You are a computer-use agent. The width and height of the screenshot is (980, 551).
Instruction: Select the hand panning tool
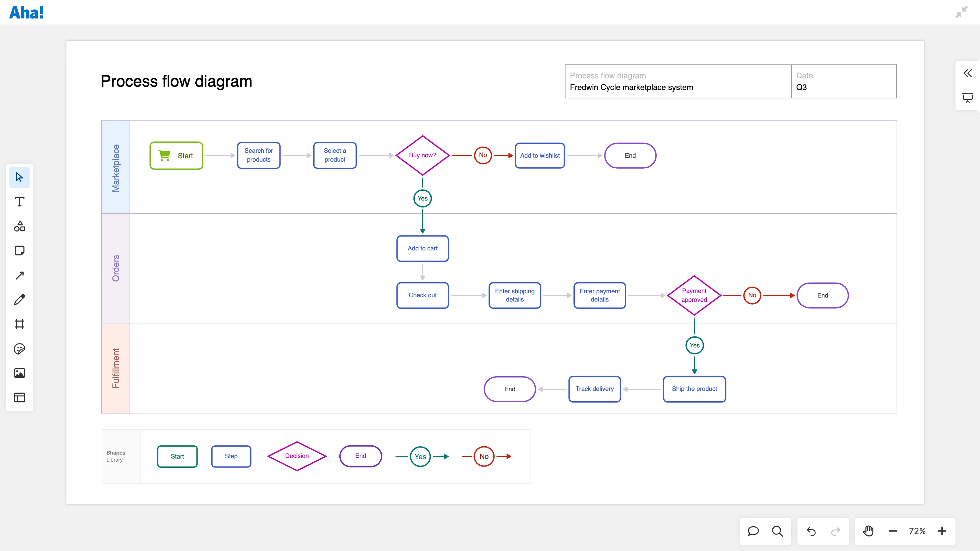[x=869, y=531]
